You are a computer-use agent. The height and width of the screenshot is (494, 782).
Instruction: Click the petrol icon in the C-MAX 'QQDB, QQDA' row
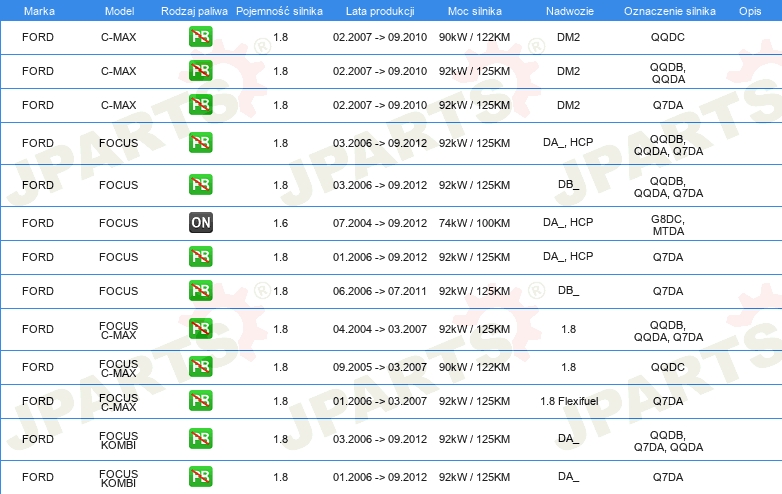[200, 71]
